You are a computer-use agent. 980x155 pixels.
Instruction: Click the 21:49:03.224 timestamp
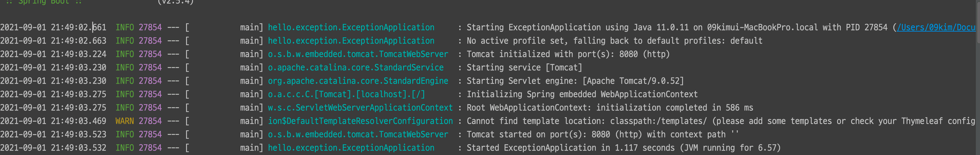pos(78,54)
